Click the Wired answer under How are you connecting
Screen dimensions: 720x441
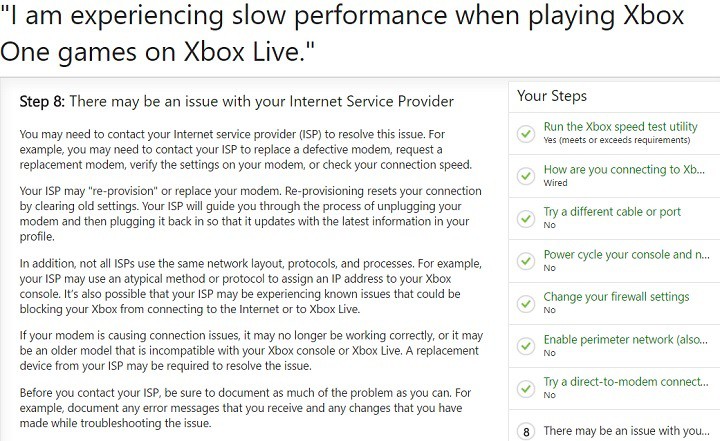pyautogui.click(x=556, y=183)
